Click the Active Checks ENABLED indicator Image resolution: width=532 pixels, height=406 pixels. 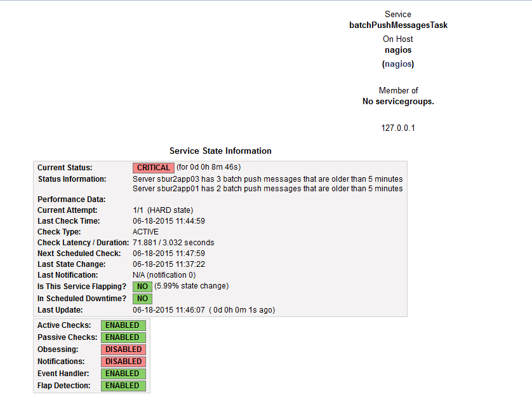(x=123, y=325)
